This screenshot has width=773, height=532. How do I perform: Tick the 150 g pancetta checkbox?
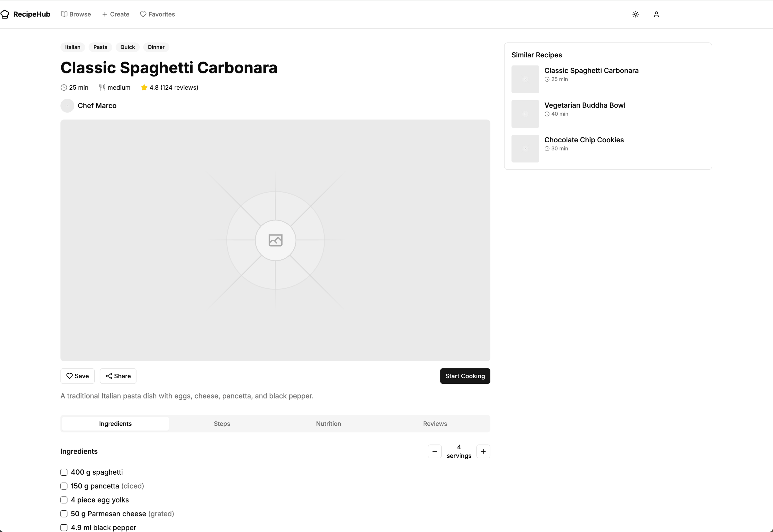point(64,486)
